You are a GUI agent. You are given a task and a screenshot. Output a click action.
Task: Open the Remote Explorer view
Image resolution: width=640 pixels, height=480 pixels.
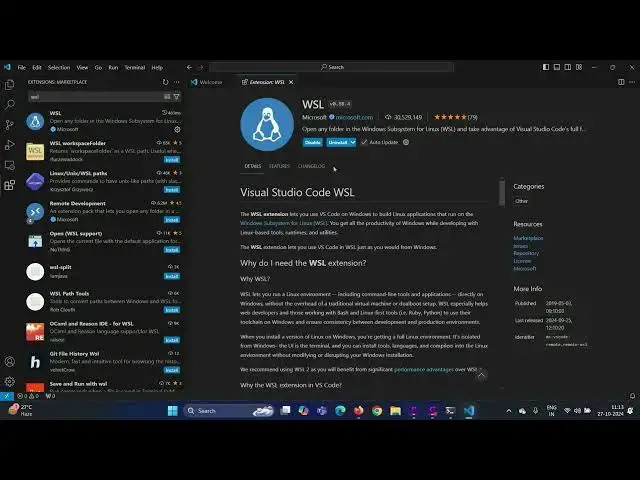pyautogui.click(x=9, y=165)
